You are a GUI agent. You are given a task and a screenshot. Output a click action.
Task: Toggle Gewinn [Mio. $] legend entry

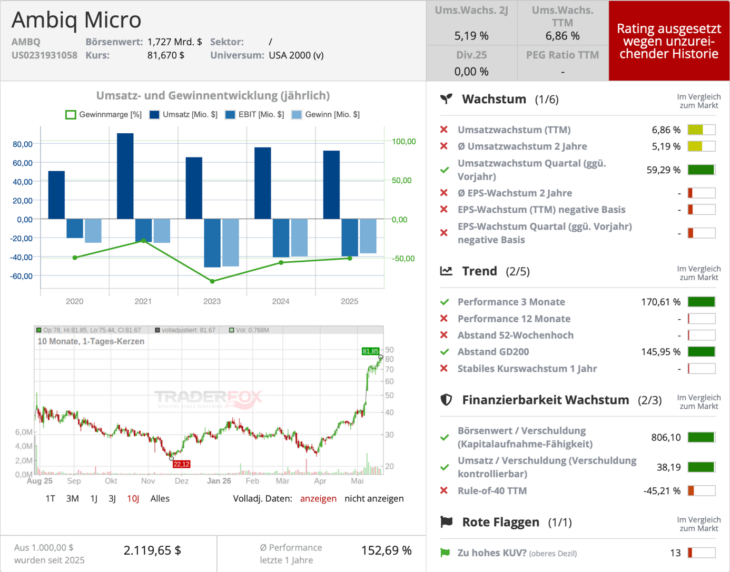click(325, 114)
